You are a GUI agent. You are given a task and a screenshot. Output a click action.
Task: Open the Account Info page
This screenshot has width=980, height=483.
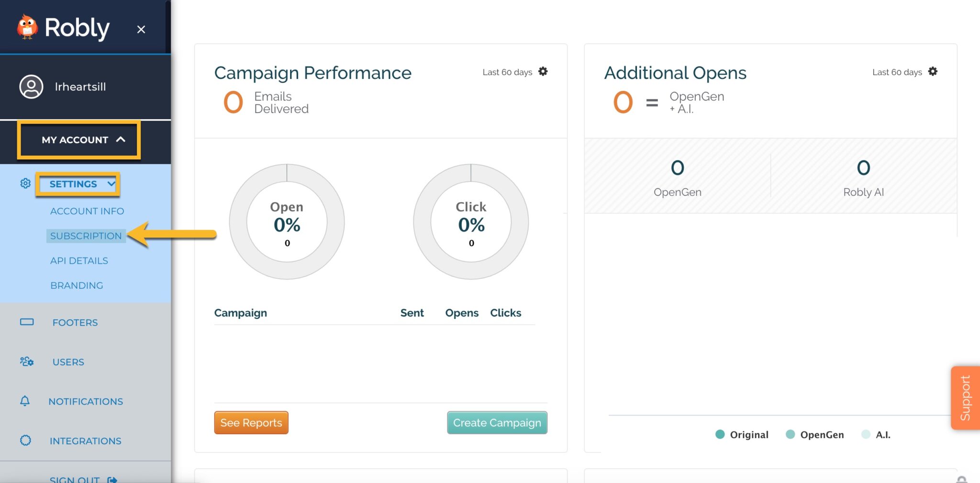tap(87, 211)
